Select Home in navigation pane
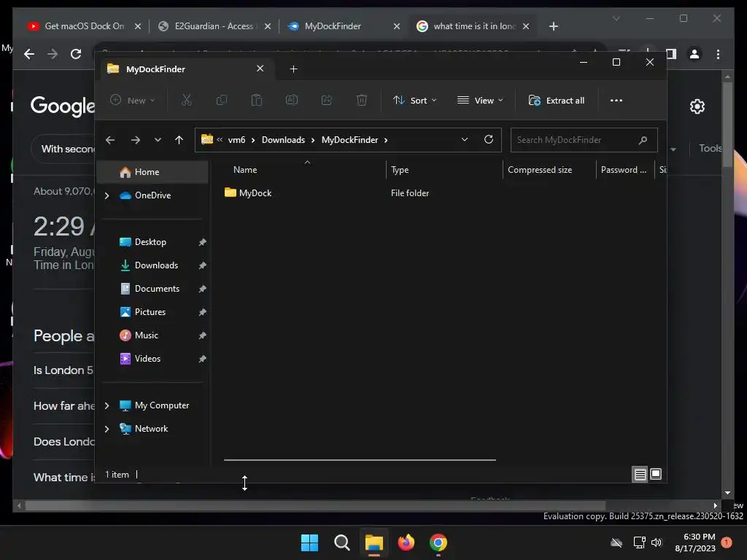This screenshot has height=560, width=747. [x=152, y=172]
